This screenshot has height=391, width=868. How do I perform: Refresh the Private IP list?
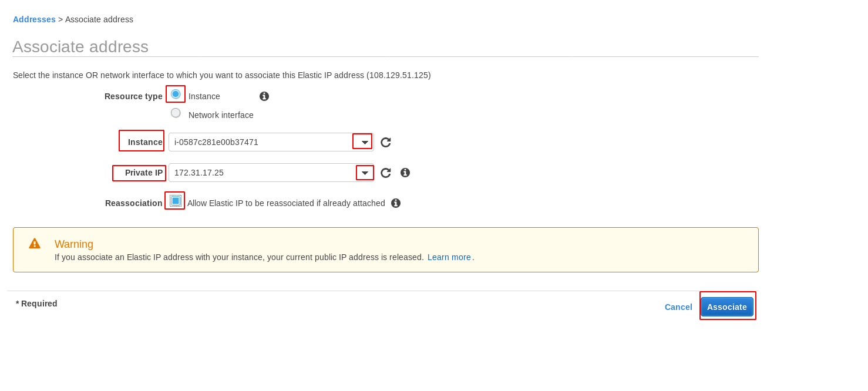385,173
